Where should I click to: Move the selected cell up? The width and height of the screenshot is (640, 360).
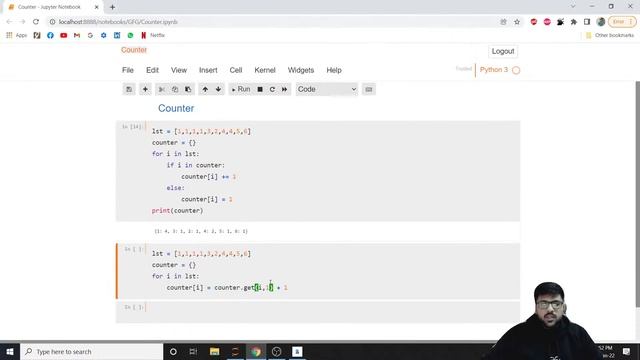click(x=205, y=89)
